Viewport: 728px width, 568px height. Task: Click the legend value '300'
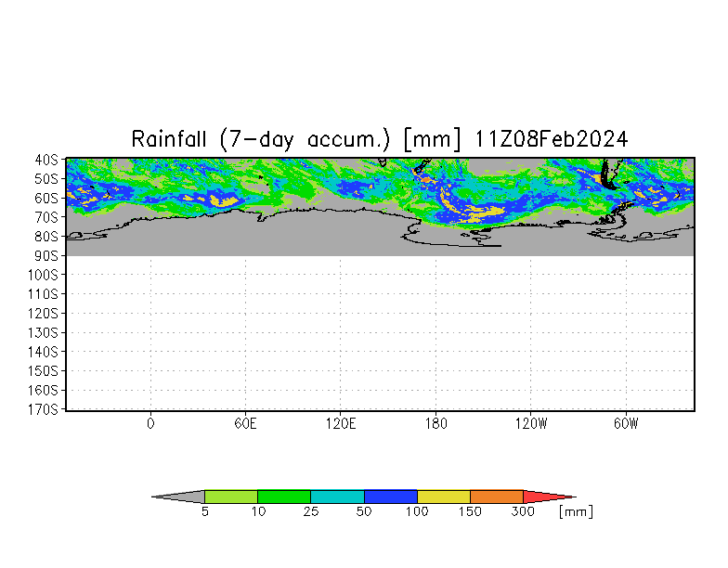click(523, 512)
